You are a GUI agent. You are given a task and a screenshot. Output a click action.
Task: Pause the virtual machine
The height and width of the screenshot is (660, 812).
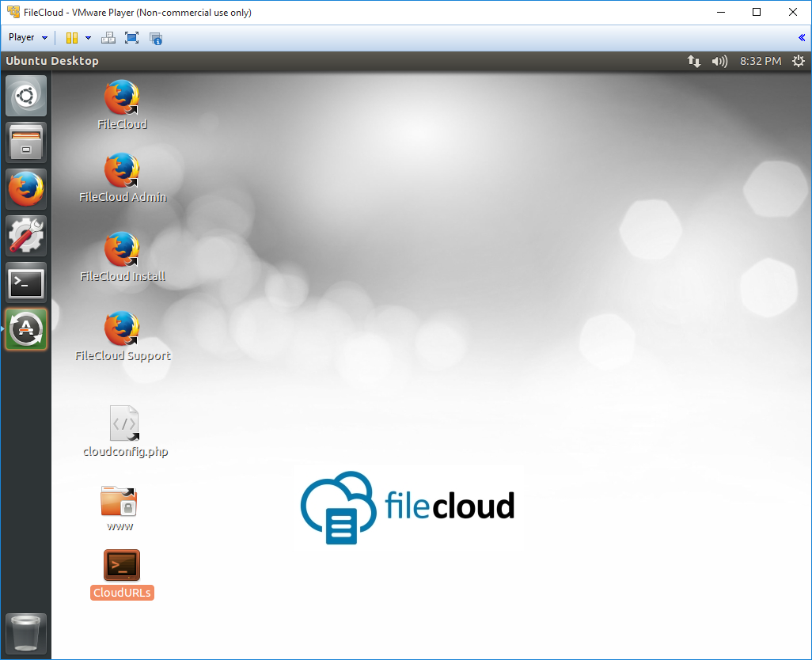coord(72,38)
